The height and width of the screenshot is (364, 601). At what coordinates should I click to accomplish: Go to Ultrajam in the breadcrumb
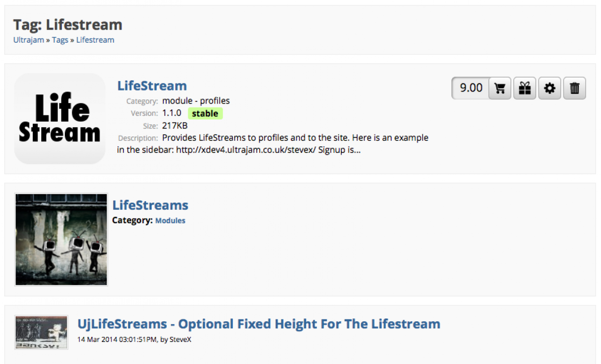29,40
